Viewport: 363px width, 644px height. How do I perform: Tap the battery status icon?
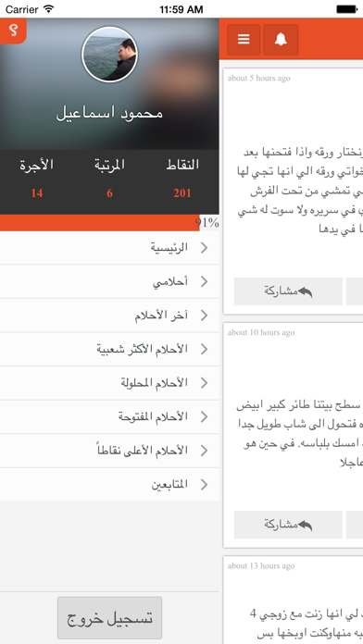[x=346, y=9]
